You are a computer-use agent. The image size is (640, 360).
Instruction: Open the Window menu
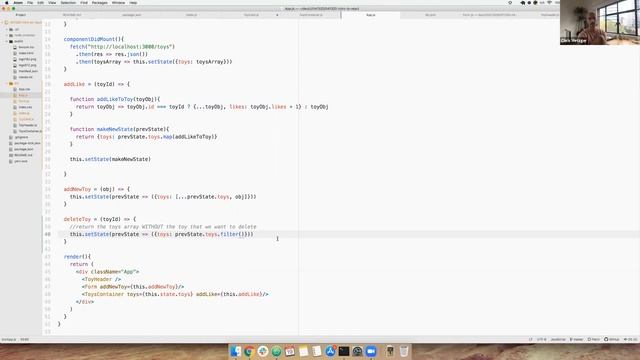(118, 2)
